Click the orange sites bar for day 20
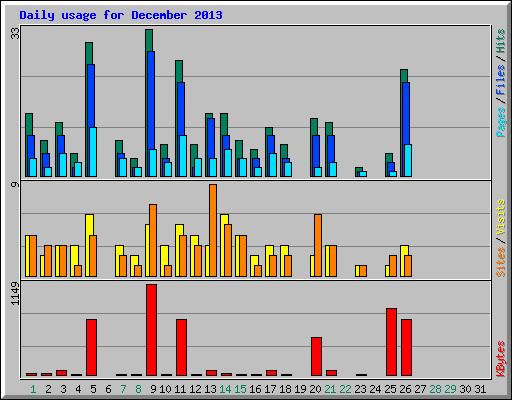The height and width of the screenshot is (400, 512). point(318,245)
